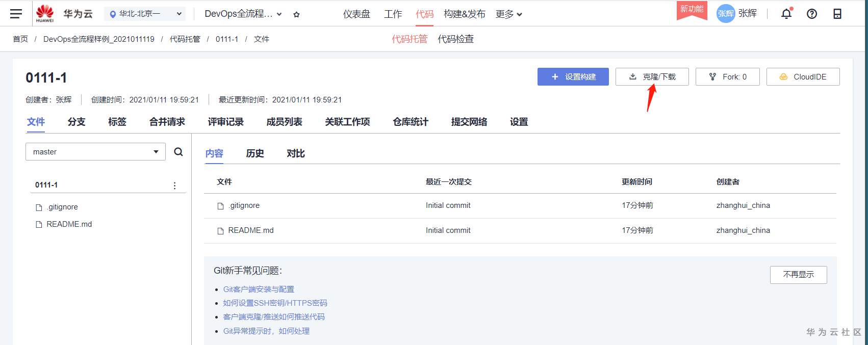Open the 评审记录 tab

(226, 122)
